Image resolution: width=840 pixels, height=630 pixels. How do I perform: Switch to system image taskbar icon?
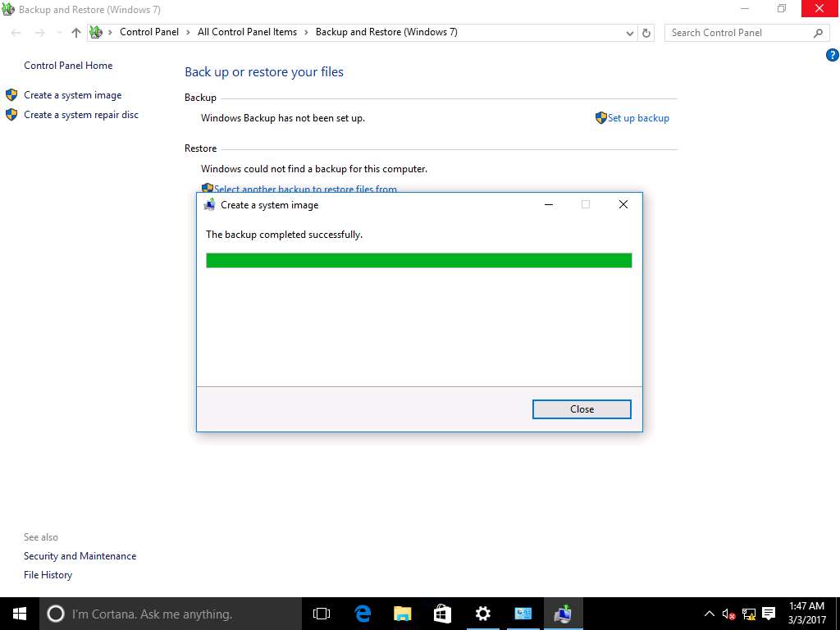click(x=563, y=614)
